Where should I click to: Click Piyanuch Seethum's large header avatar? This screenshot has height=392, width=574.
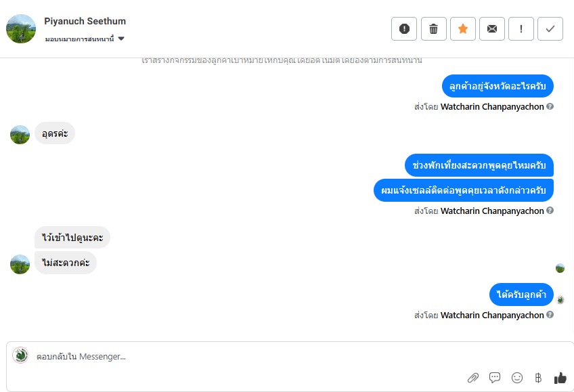(21, 28)
